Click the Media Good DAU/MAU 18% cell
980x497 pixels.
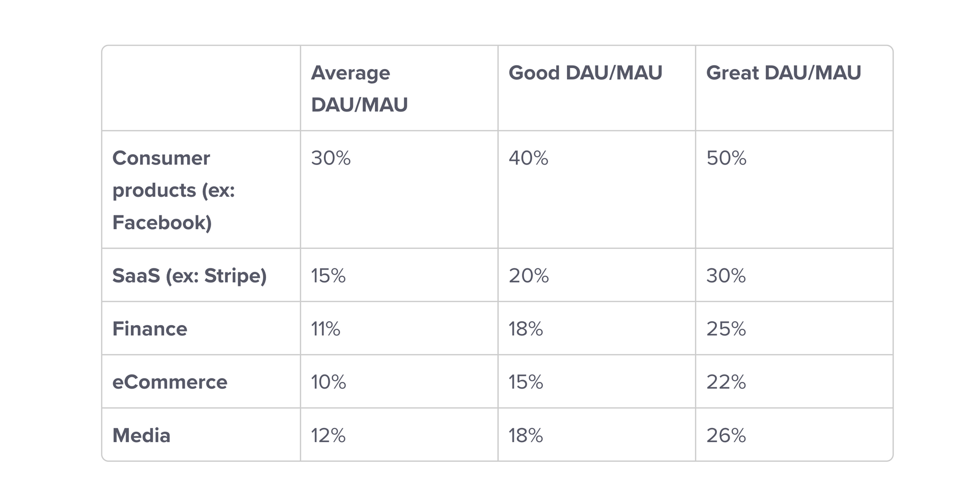pyautogui.click(x=525, y=435)
